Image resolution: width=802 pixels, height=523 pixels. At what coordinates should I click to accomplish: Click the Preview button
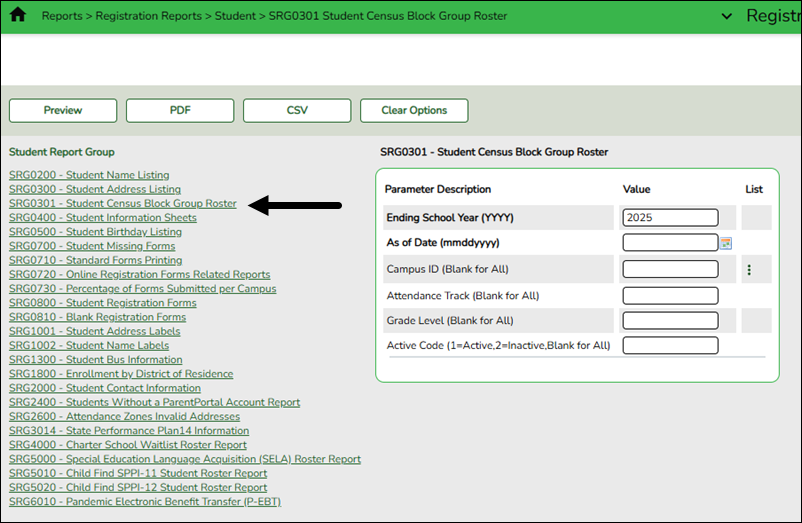tap(63, 110)
